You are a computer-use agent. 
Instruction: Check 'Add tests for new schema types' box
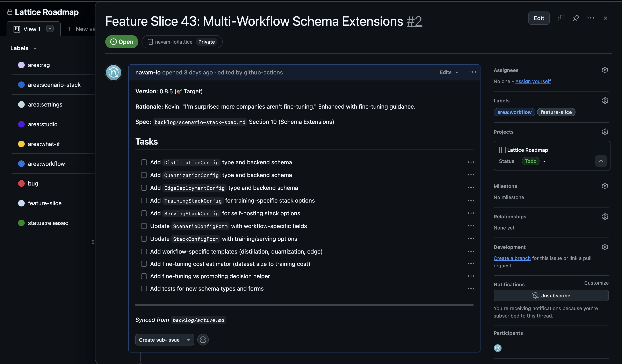click(x=144, y=289)
